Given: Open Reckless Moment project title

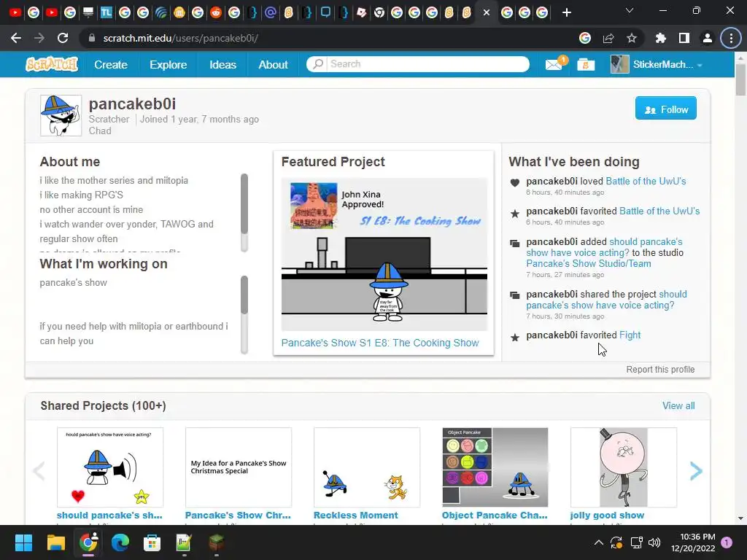Looking at the screenshot, I should (x=355, y=516).
